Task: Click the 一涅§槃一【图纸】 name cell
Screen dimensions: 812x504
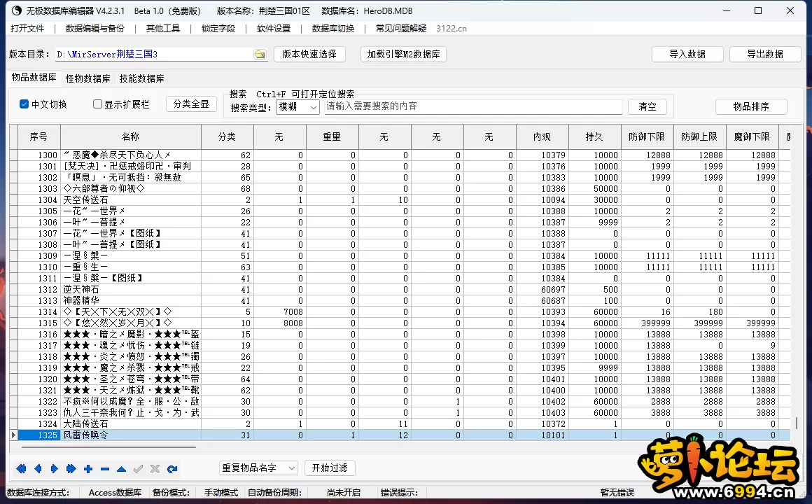Action: coord(130,278)
